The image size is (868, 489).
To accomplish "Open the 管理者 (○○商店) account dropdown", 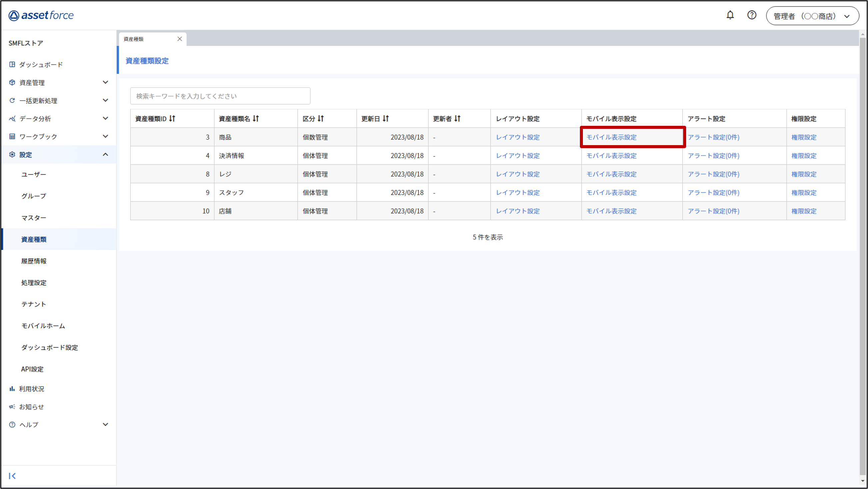I will (812, 16).
